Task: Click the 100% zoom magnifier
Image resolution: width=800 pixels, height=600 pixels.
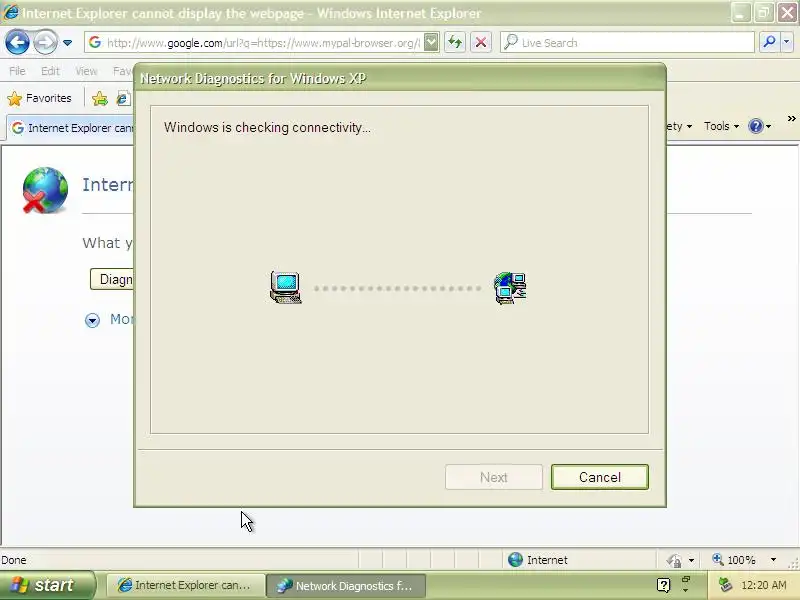Action: [x=718, y=559]
